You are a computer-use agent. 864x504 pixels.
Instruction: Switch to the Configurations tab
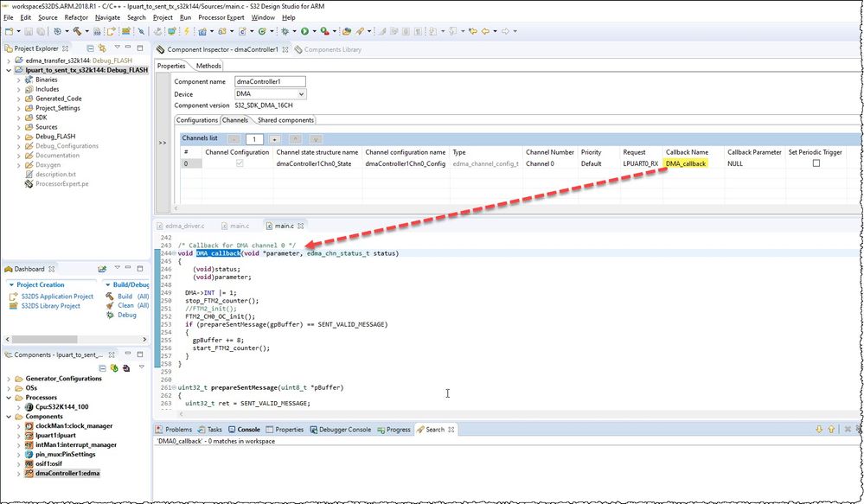[196, 120]
